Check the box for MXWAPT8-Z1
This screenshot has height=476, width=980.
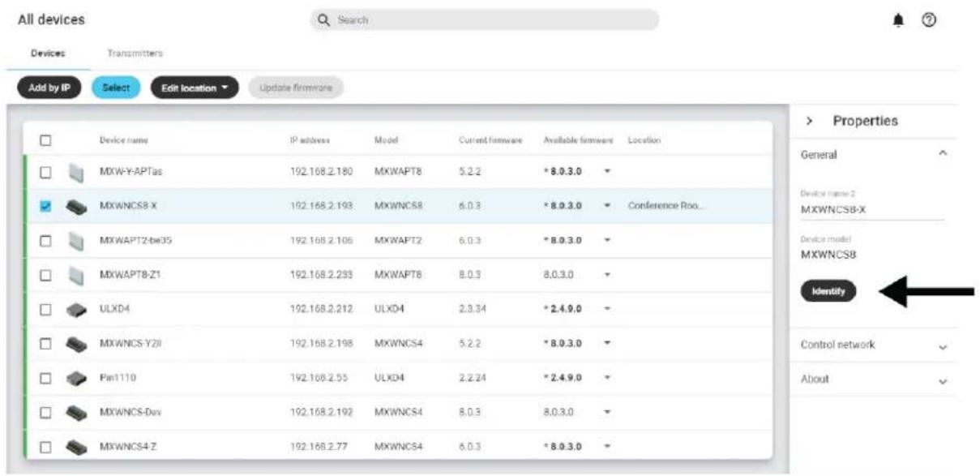click(x=46, y=275)
